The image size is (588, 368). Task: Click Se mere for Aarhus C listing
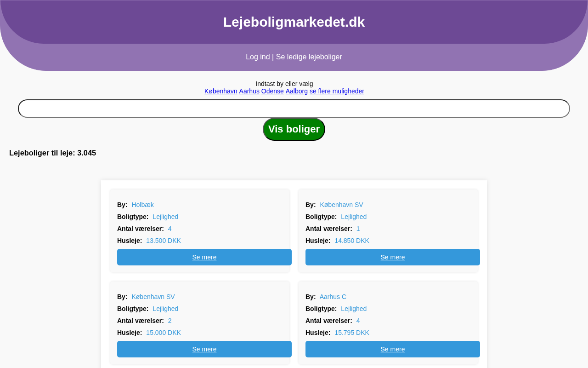point(393,349)
